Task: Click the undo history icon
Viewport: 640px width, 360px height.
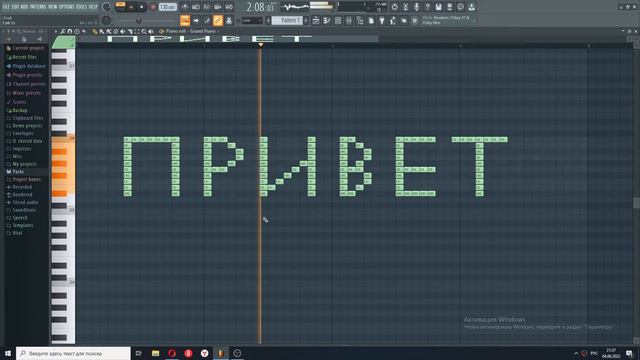Action: click(x=394, y=7)
